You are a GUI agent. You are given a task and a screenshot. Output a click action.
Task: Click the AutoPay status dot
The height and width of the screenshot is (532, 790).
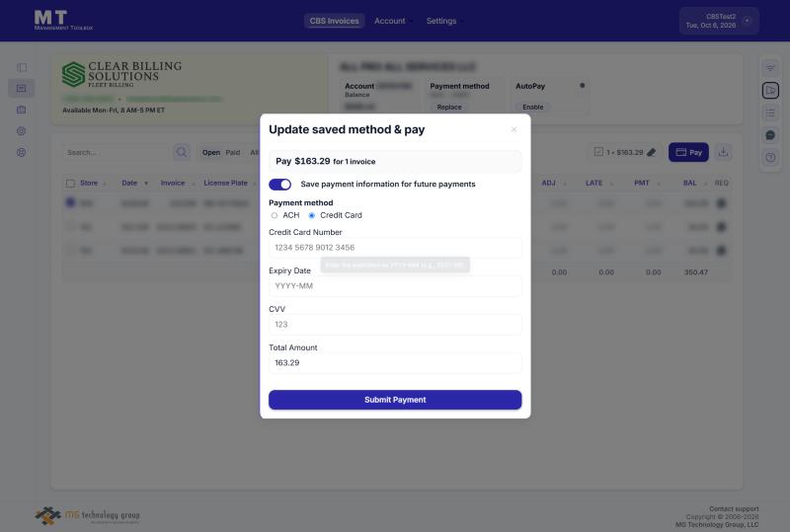582,86
